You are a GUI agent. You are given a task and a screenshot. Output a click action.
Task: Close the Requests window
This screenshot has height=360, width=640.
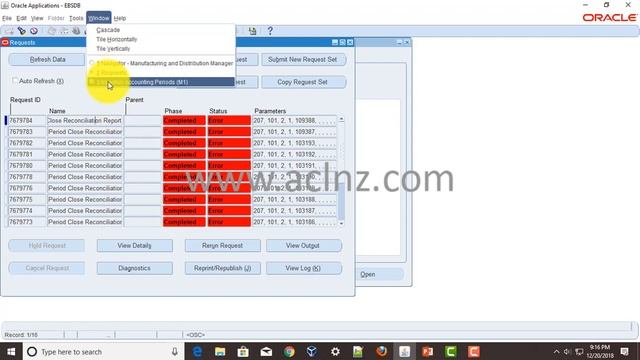click(x=350, y=42)
